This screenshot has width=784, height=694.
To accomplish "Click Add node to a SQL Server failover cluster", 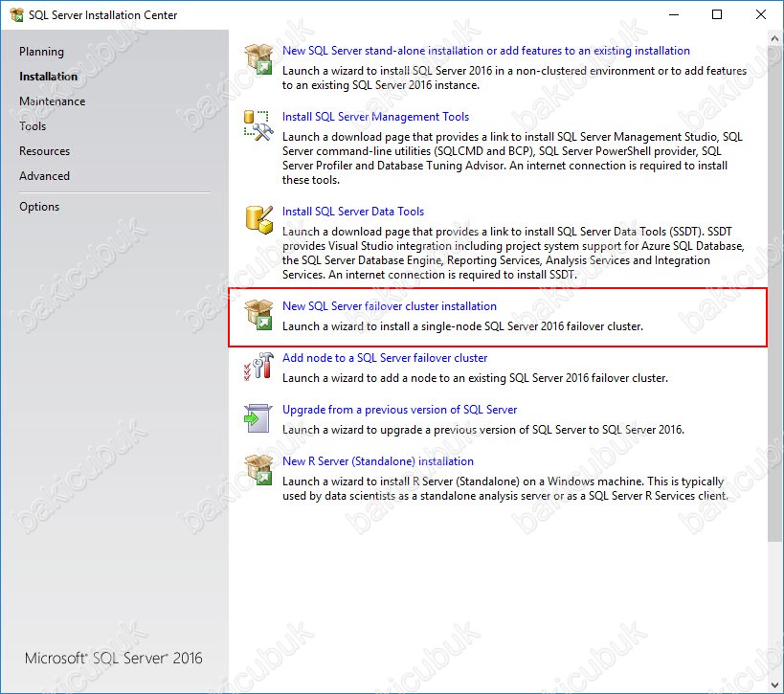I will (x=385, y=358).
